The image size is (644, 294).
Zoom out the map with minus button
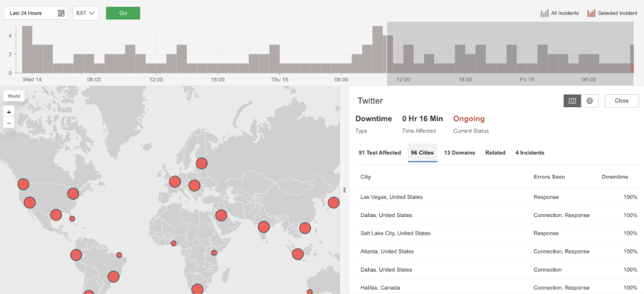click(x=9, y=122)
